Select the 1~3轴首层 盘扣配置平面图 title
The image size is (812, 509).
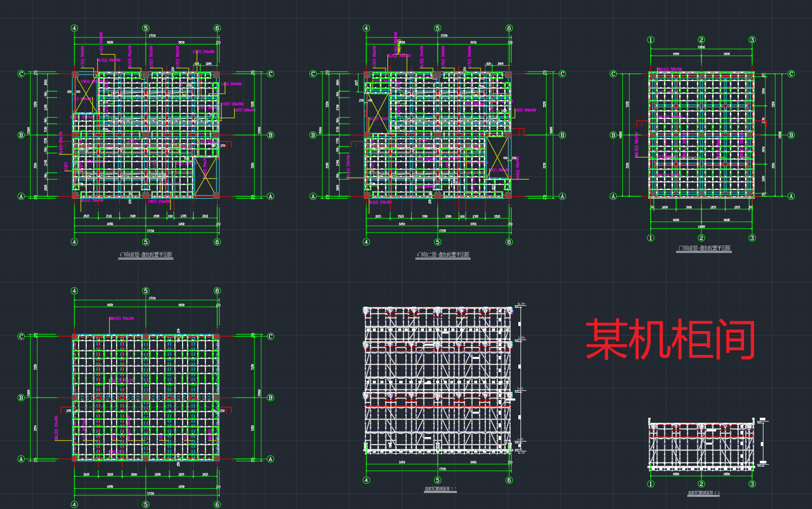(x=703, y=248)
